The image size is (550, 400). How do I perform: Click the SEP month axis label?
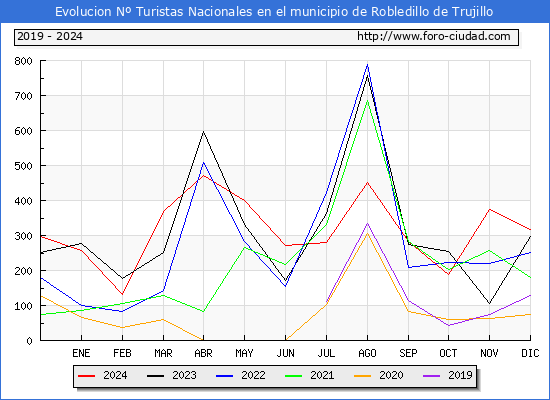(x=408, y=353)
